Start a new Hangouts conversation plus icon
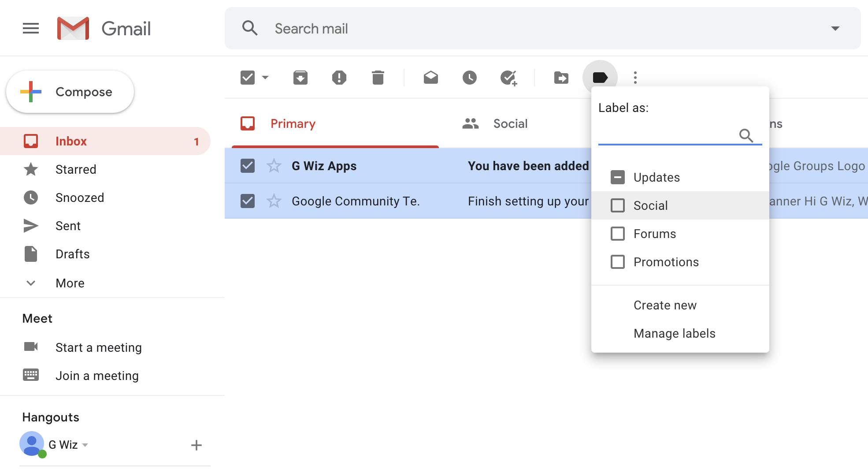This screenshot has width=868, height=469. [x=197, y=445]
